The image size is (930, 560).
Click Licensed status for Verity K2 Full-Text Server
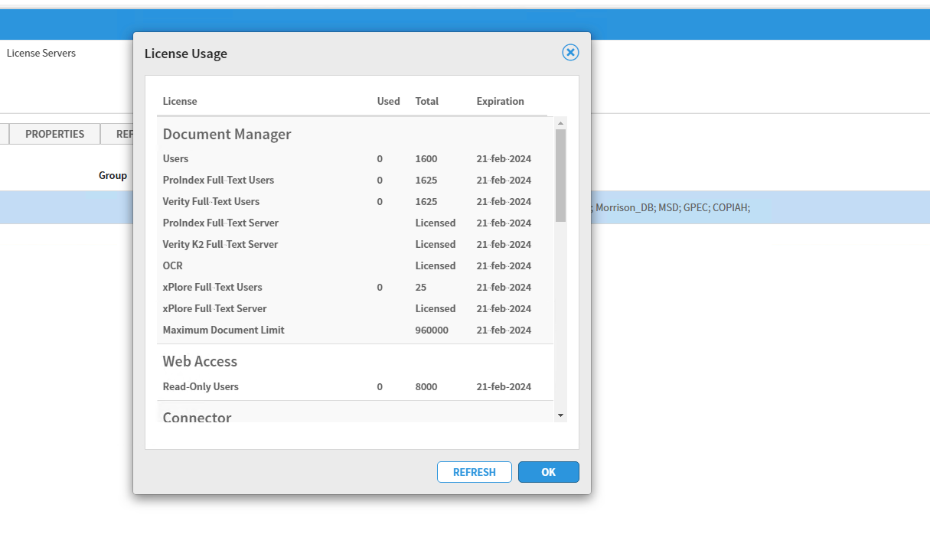pyautogui.click(x=436, y=244)
